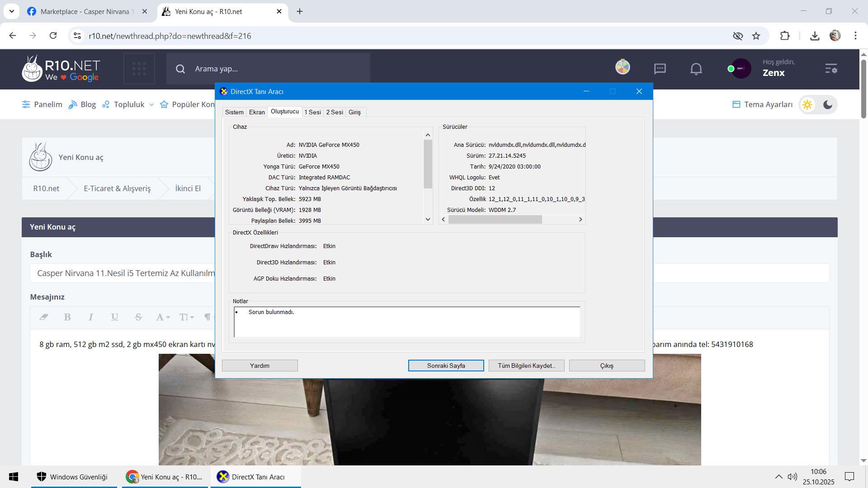
Task: Click the Cihaz vertical scrollbar thumb
Action: (428, 164)
